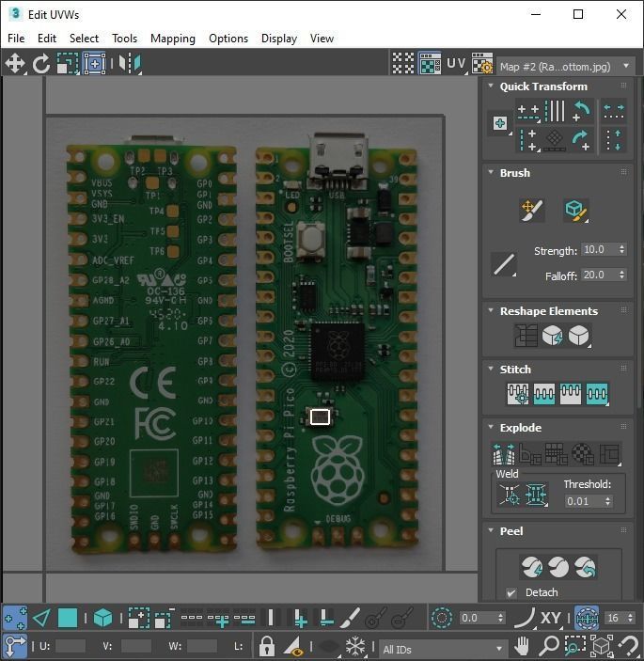Click Grow selection icon
The width and height of the screenshot is (644, 661).
coord(138,619)
